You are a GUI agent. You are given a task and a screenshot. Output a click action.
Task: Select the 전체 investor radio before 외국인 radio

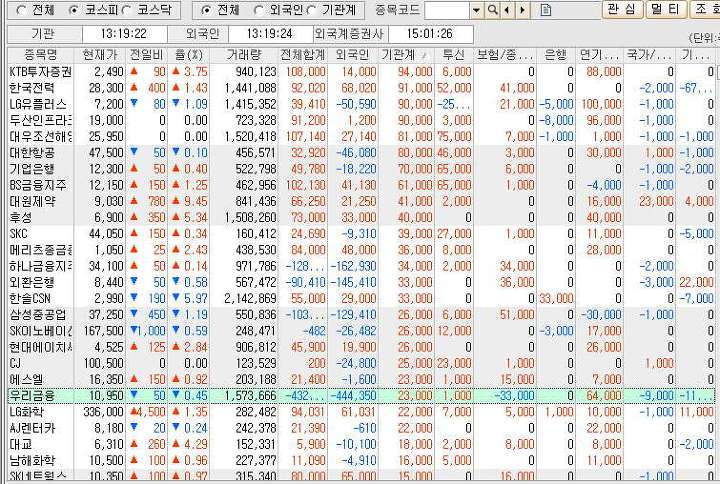tap(206, 10)
